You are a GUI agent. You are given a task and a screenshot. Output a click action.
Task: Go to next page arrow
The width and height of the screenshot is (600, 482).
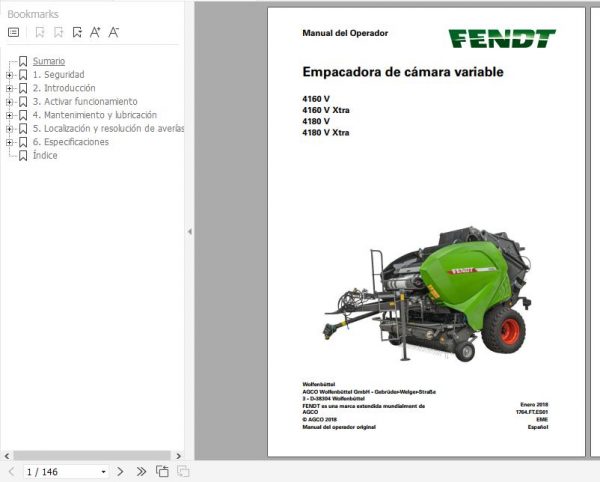(x=120, y=471)
